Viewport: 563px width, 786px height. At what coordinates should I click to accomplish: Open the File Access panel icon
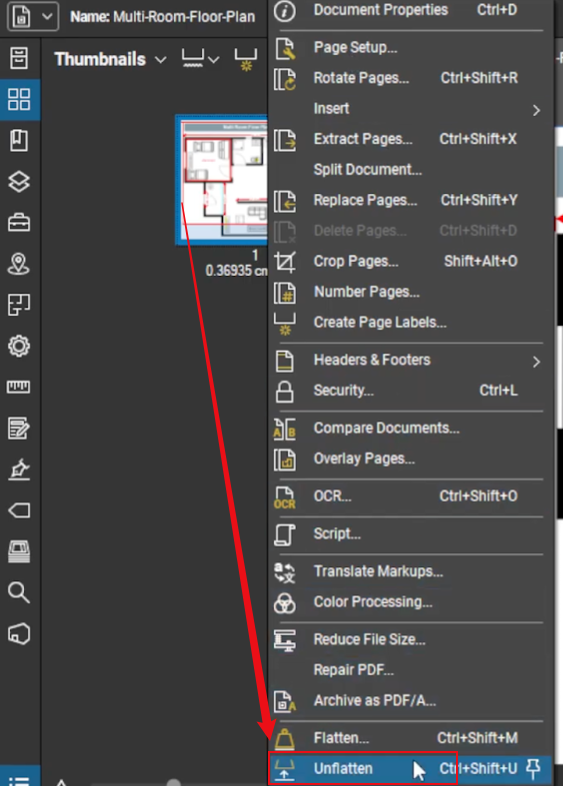pos(19,58)
